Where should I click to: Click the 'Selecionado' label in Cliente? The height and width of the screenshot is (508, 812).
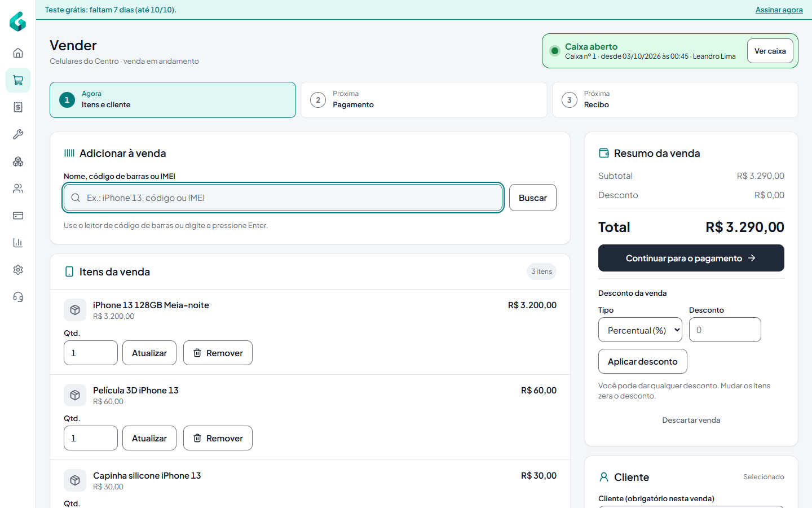tap(764, 477)
